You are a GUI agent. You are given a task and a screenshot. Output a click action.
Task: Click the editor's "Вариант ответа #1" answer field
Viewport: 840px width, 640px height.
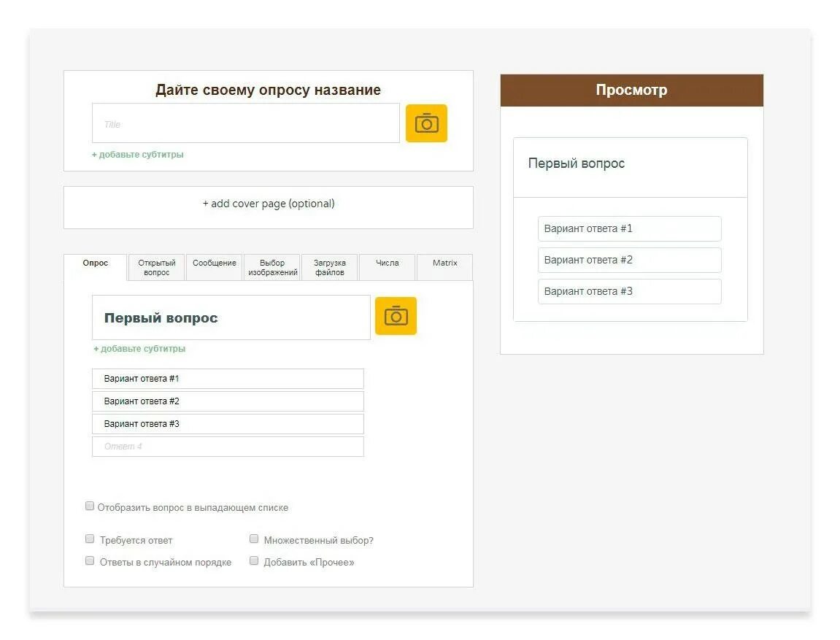pos(228,379)
